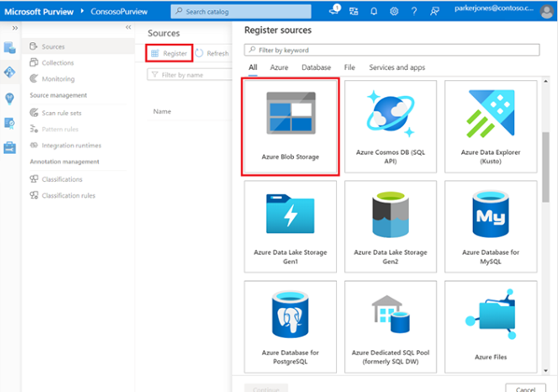Open the notifications bell
Screen dimensions: 558x392
point(373,11)
